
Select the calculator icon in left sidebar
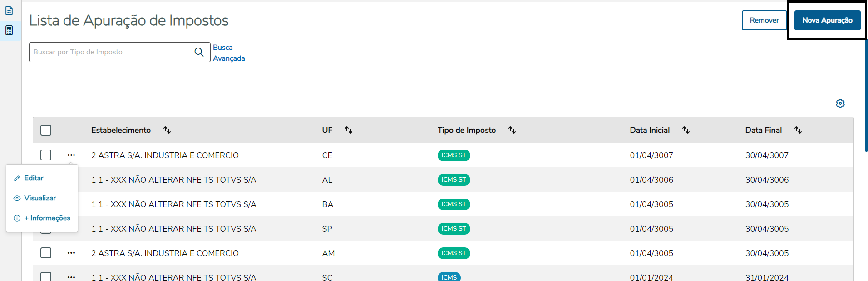click(x=9, y=30)
